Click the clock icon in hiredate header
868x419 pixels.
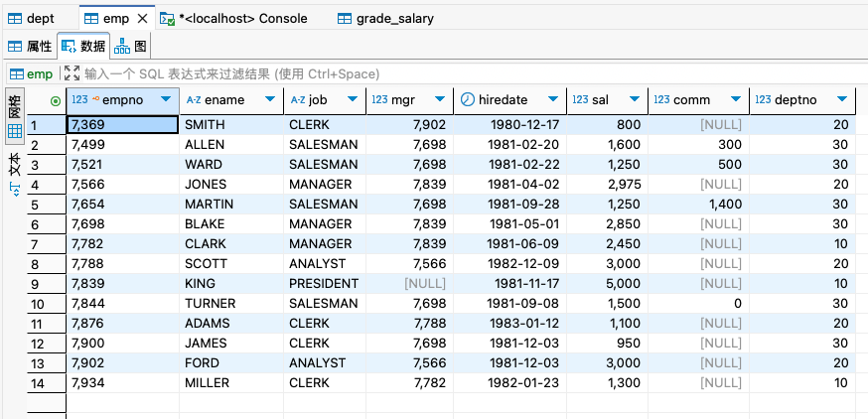pos(468,99)
